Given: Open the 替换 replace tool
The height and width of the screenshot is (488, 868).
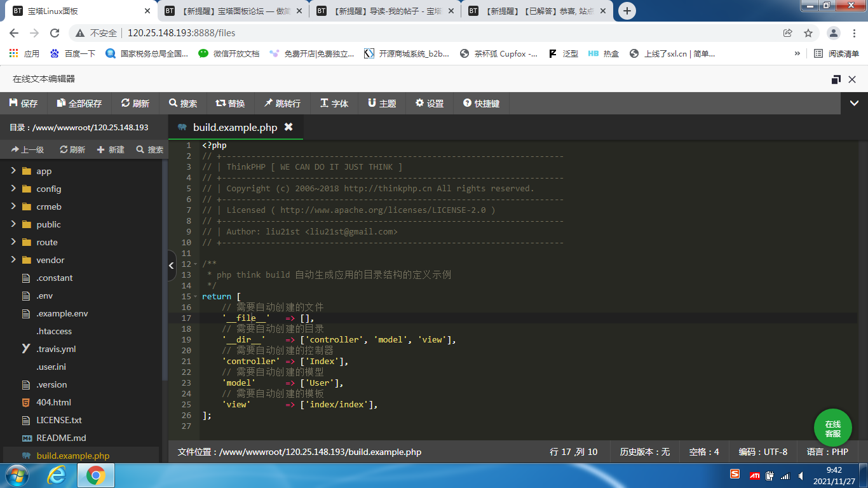Looking at the screenshot, I should [x=231, y=103].
